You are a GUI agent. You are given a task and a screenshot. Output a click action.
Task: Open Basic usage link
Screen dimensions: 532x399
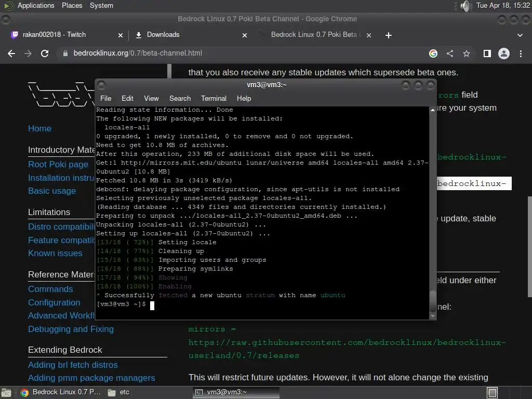tap(52, 191)
